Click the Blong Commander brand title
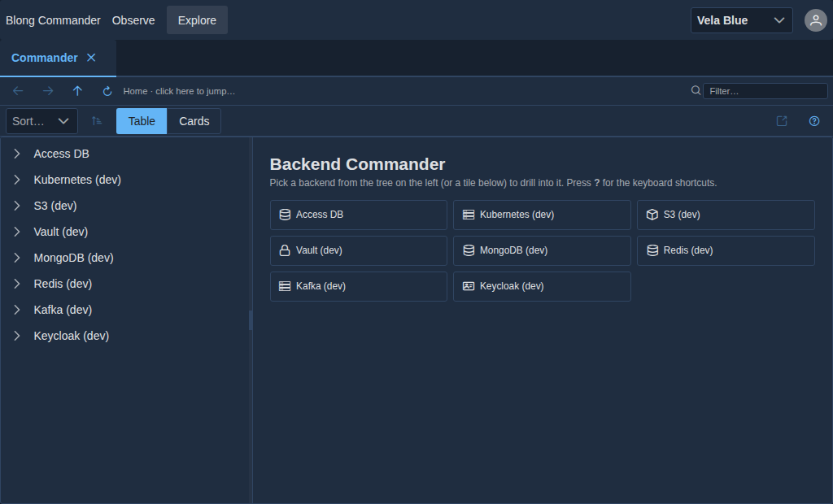The height and width of the screenshot is (504, 833). (53, 20)
